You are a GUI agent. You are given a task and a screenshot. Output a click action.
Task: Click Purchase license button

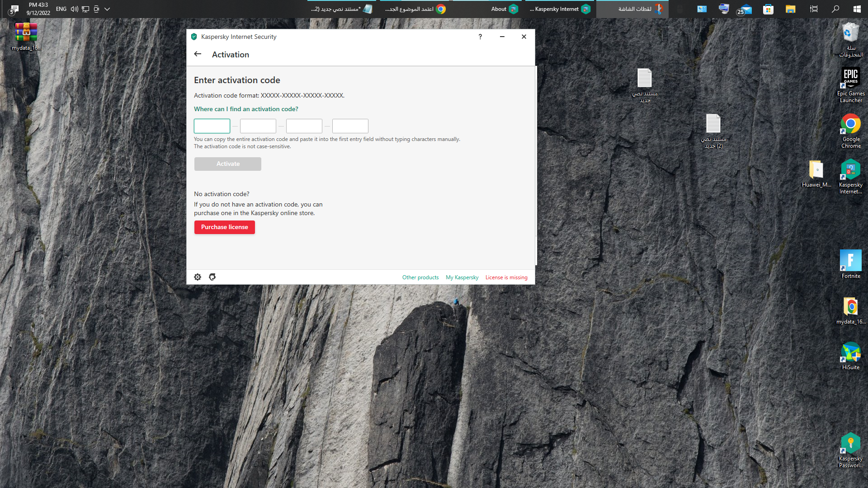225,227
